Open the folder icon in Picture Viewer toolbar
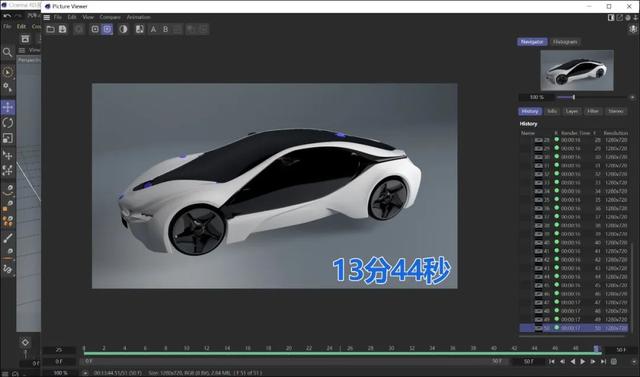The height and width of the screenshot is (377, 640). [x=50, y=29]
